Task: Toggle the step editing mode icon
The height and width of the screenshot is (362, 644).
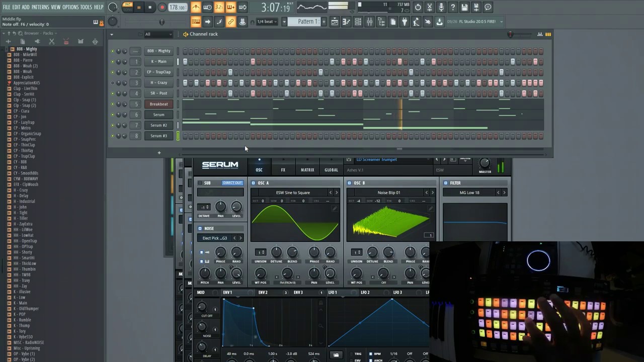Action: tap(219, 22)
